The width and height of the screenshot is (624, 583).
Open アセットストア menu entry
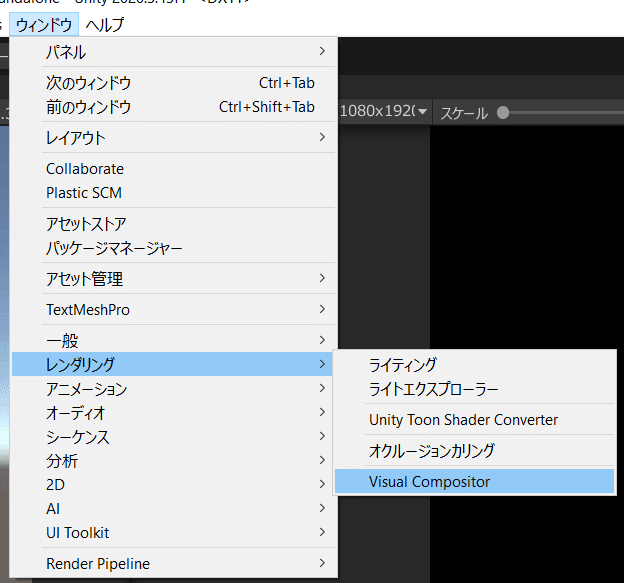(x=174, y=224)
